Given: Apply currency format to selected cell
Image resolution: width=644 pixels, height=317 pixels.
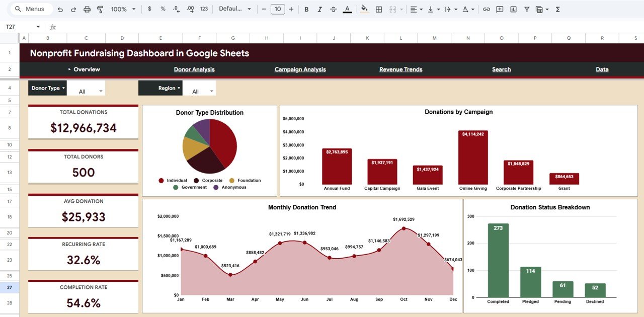Looking at the screenshot, I should pos(149,9).
